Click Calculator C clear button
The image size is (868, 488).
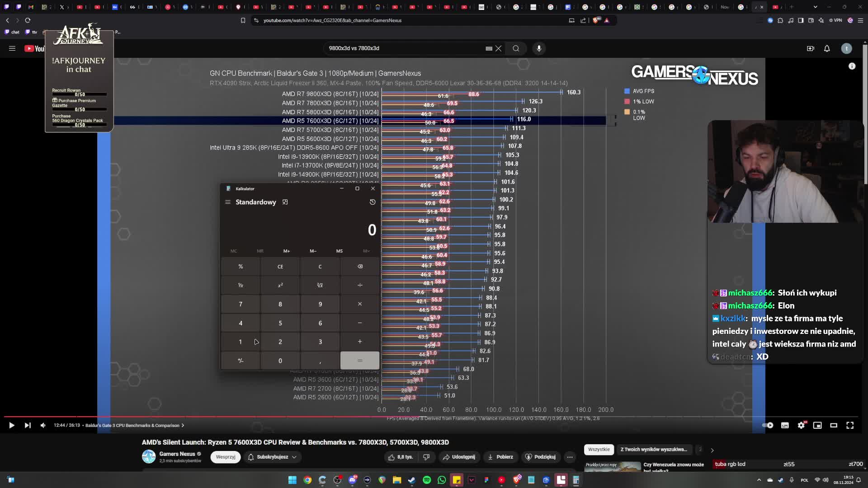[320, 267]
